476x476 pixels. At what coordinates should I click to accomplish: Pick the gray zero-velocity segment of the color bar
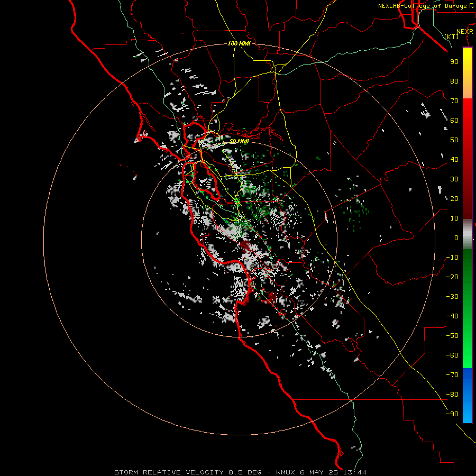click(x=467, y=234)
